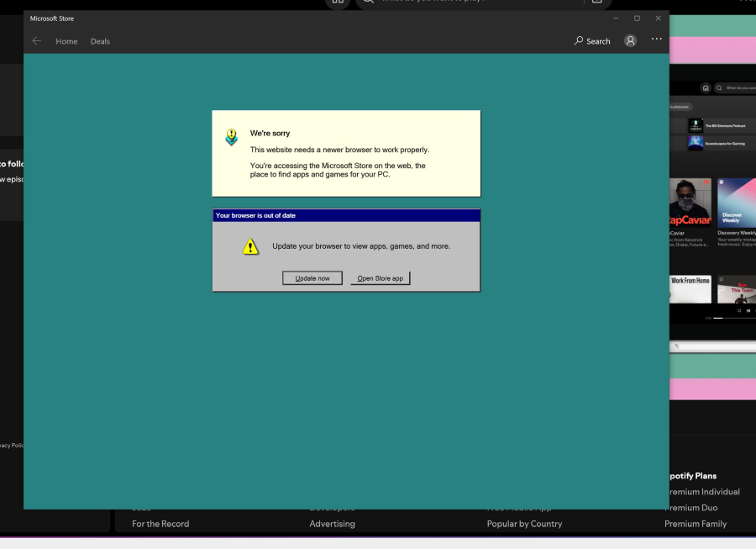Click the Microsoft Store window title text
The image size is (756, 549).
pos(52,18)
